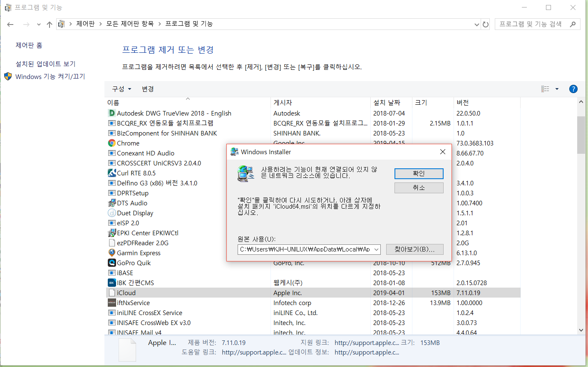Viewport: 588px width, 367px height.
Task: Close the Windows Installer dialog
Action: click(443, 152)
